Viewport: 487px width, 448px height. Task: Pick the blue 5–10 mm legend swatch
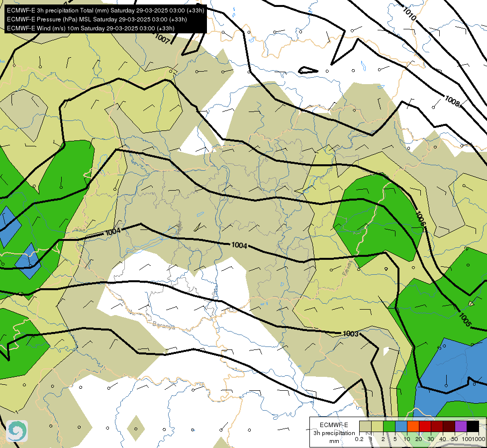[x=401, y=426]
